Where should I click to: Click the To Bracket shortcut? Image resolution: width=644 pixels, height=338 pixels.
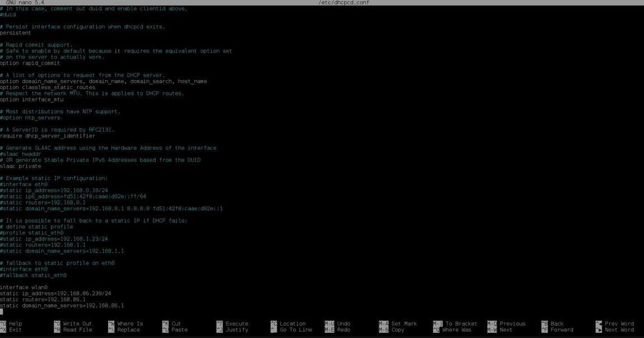click(461, 324)
